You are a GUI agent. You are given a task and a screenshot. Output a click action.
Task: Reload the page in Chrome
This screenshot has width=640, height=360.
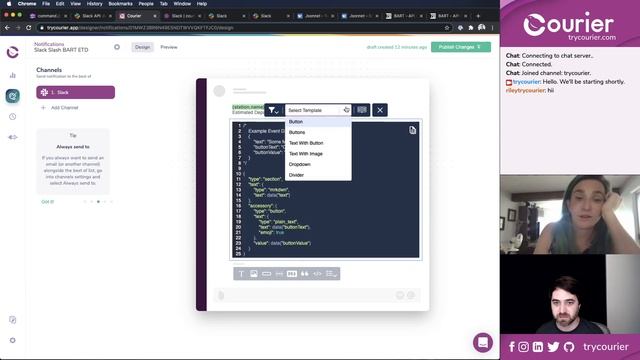point(29,28)
